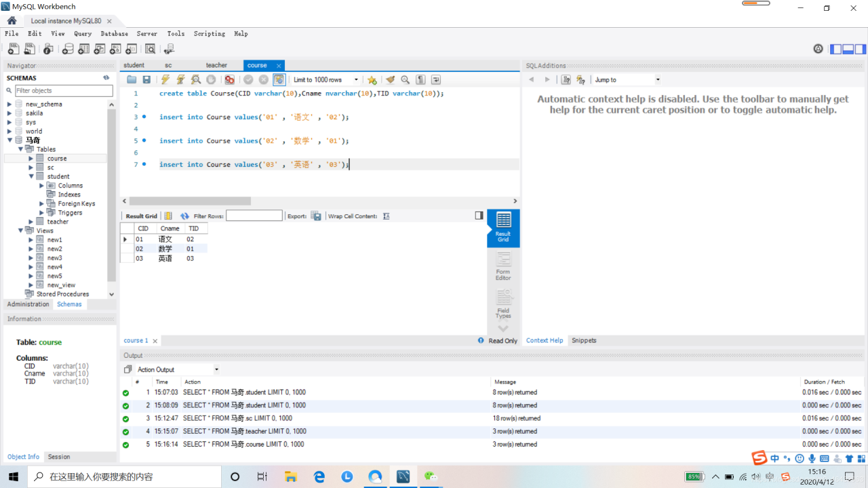This screenshot has height=488, width=868.
Task: Select the new_view view in tree
Action: (61, 285)
